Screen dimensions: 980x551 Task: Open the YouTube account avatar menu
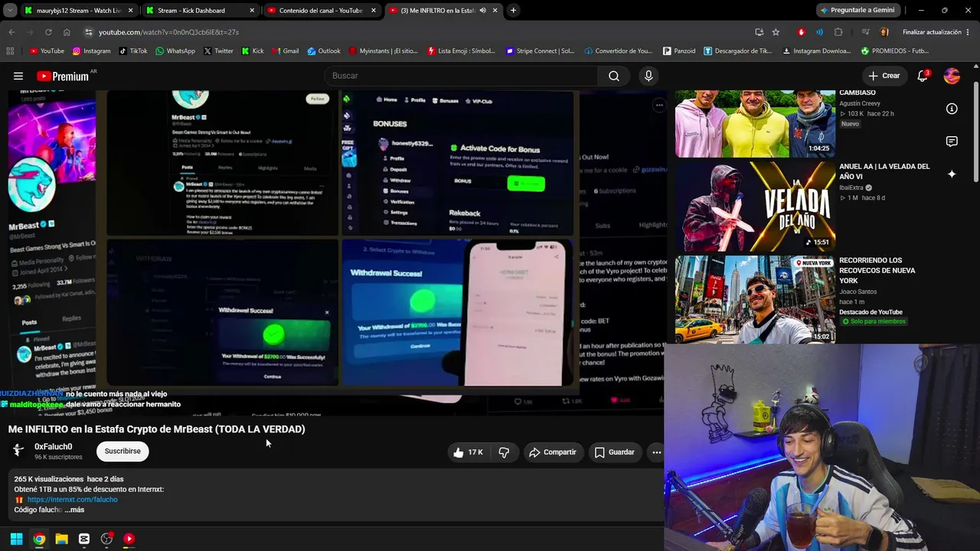pos(952,76)
